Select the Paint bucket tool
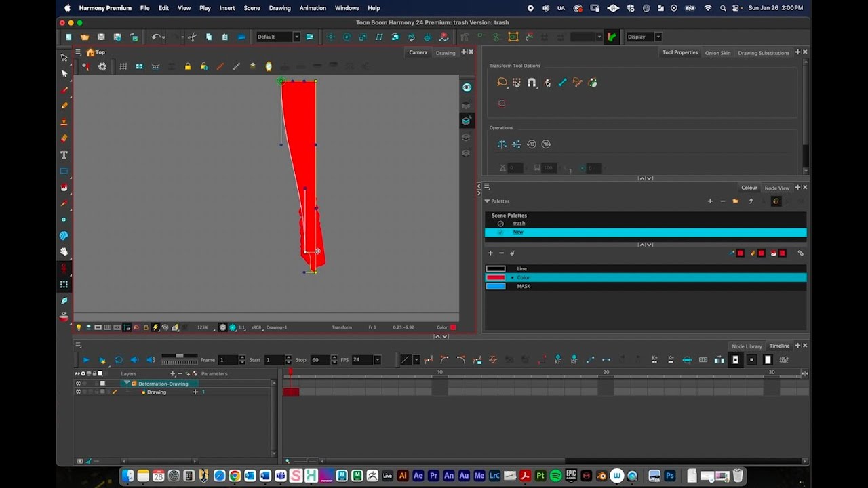Screen dimensions: 868x488 64,187
